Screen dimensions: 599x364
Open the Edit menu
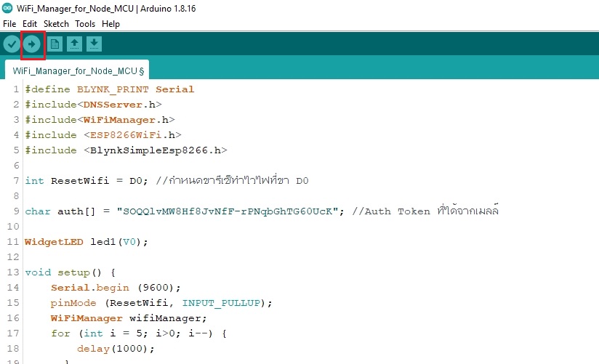pyautogui.click(x=30, y=24)
